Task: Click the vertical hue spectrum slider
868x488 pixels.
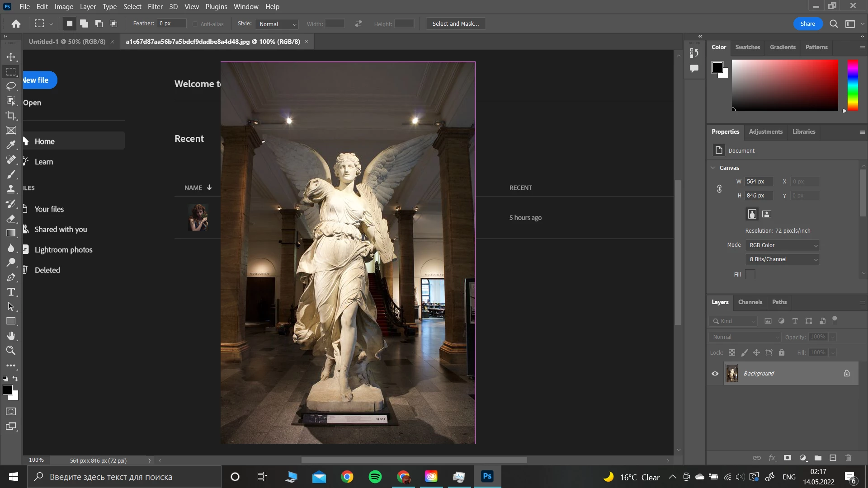Action: pos(853,85)
